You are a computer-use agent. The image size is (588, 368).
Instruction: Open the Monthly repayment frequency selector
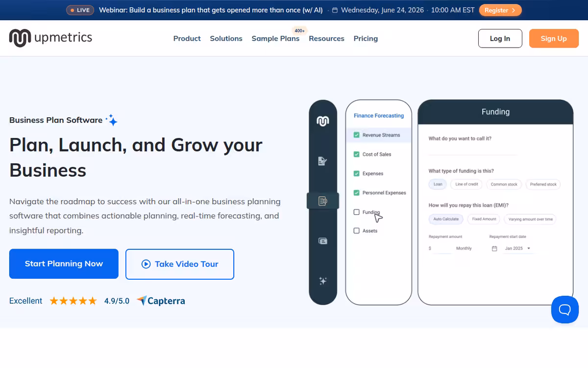(x=464, y=249)
